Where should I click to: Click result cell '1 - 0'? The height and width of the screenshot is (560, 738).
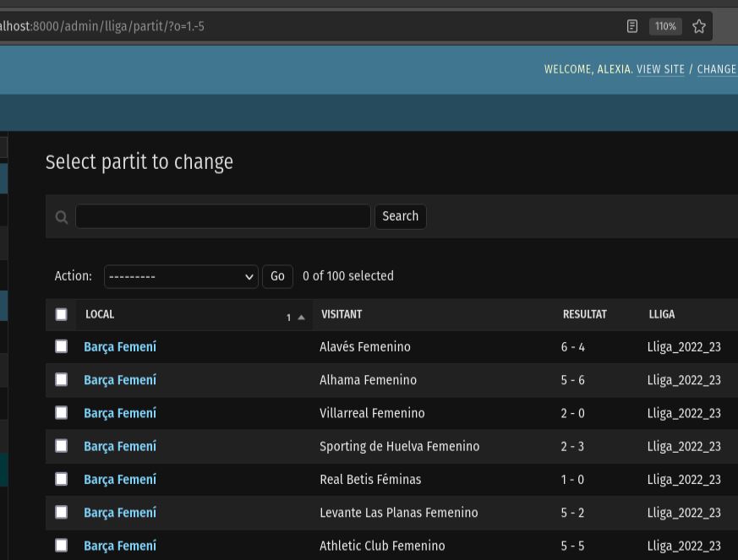point(573,480)
